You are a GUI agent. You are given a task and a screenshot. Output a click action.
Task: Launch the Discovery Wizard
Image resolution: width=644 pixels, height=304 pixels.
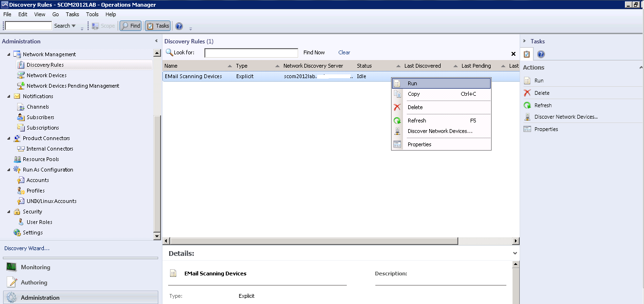pos(26,248)
